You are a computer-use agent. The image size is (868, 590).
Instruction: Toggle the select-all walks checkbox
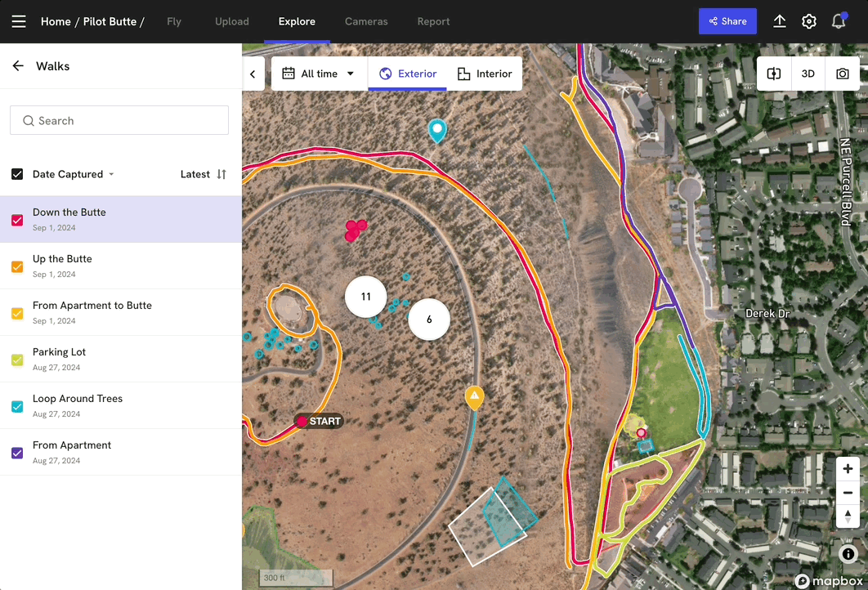(17, 174)
